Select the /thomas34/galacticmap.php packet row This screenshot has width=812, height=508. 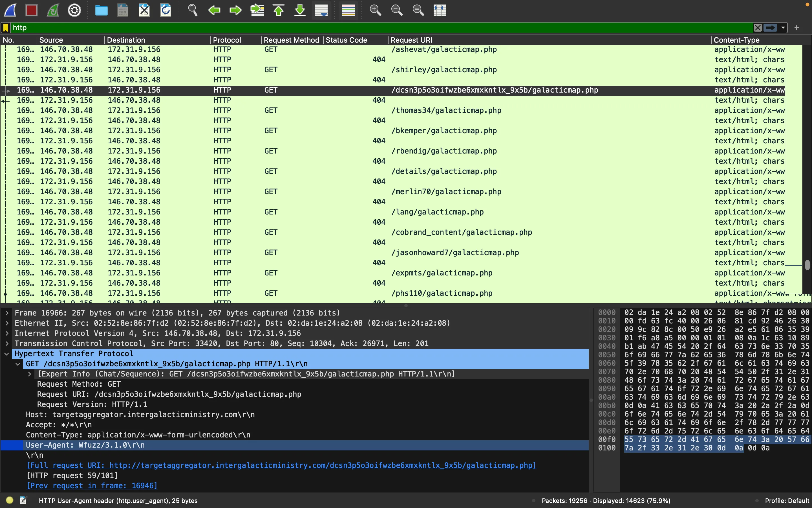tap(392, 110)
